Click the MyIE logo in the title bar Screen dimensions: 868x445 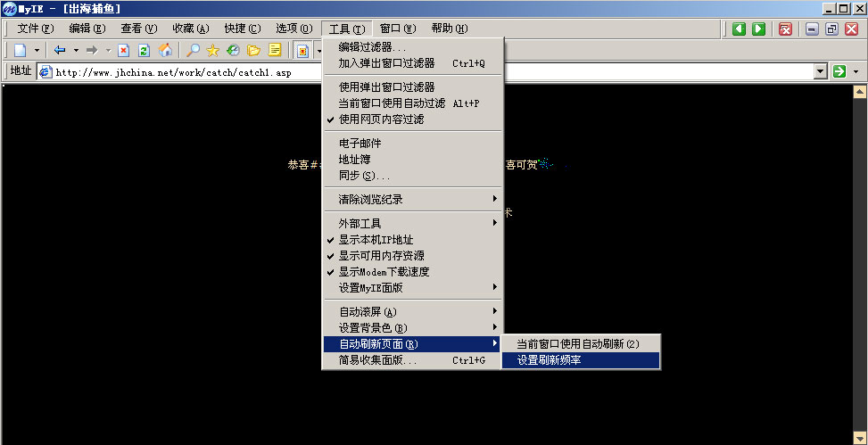[10, 9]
